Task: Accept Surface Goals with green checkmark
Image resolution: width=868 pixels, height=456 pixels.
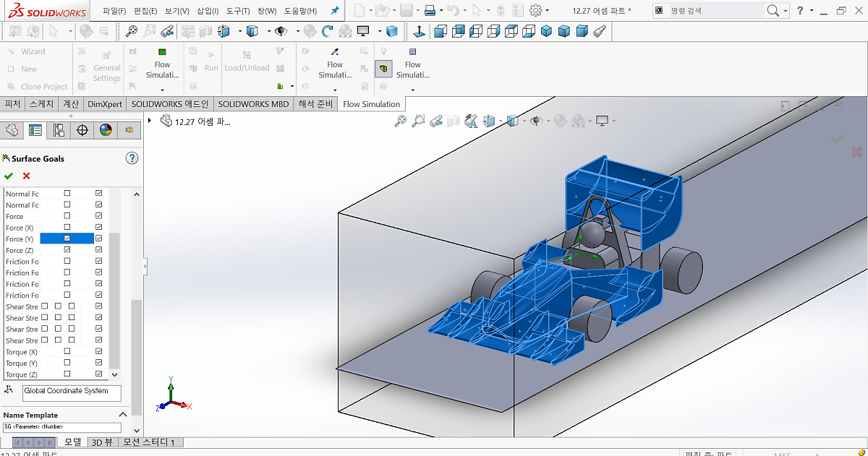Action: tap(9, 176)
